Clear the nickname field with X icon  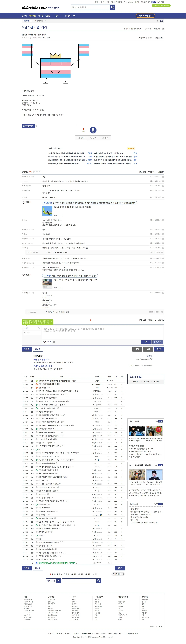point(39,328)
